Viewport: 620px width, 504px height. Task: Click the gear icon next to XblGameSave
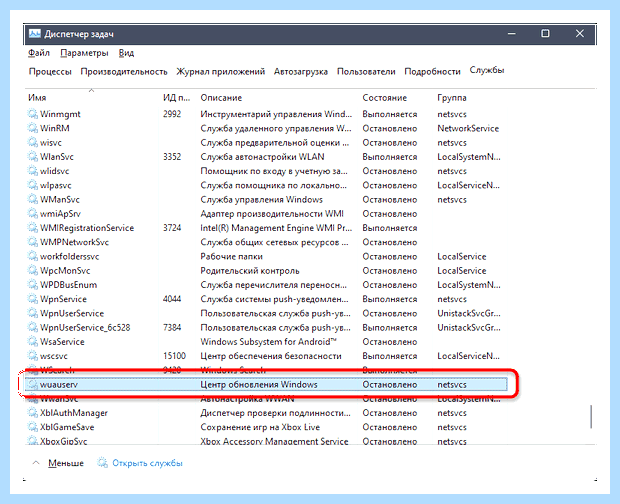(x=32, y=427)
